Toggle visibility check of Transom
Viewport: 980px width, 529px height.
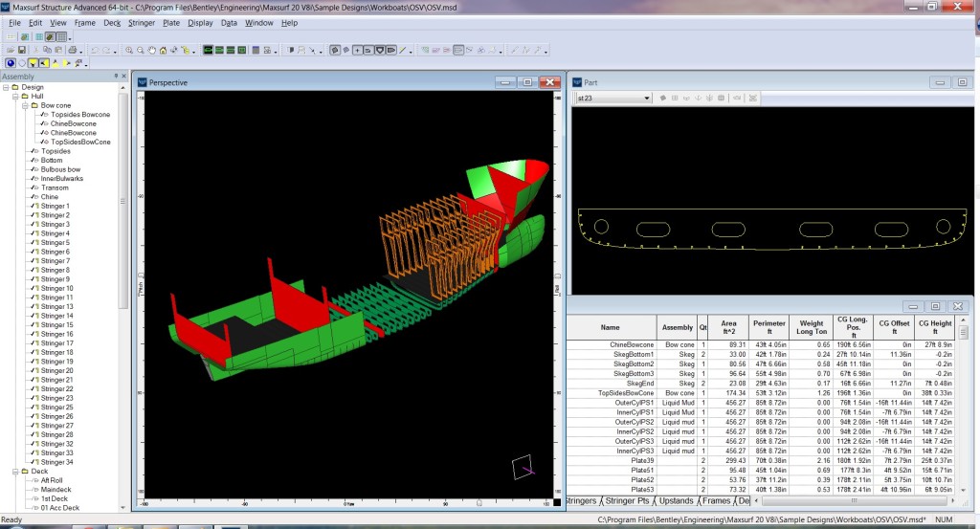pyautogui.click(x=34, y=187)
